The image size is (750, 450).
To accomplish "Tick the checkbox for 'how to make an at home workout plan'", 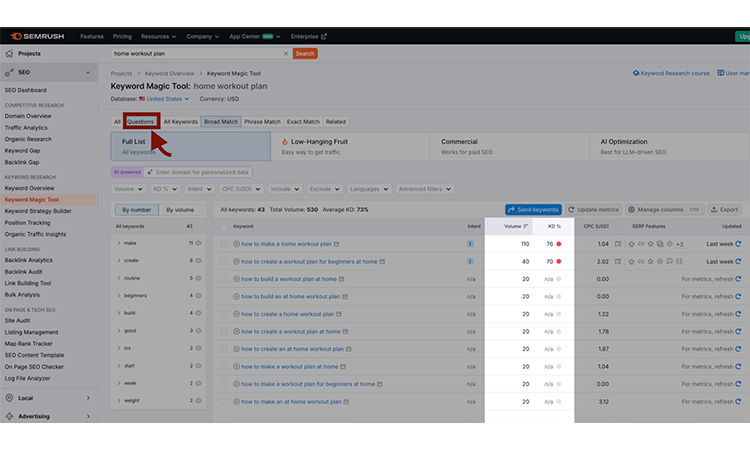I will tap(223, 402).
